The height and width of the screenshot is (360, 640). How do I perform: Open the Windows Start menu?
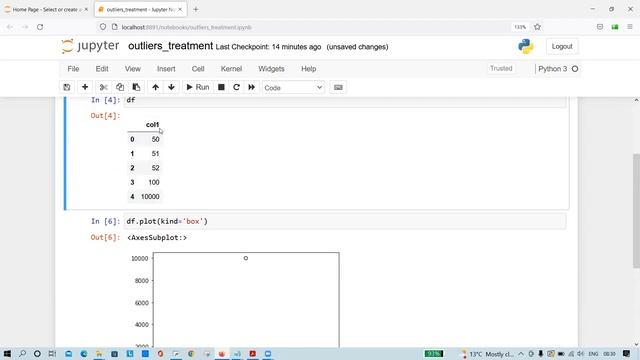7,354
